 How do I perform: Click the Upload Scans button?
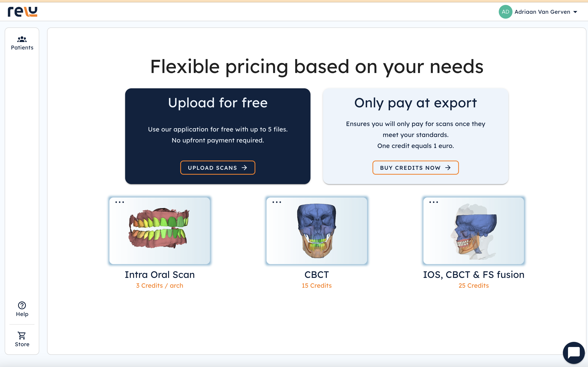(218, 168)
